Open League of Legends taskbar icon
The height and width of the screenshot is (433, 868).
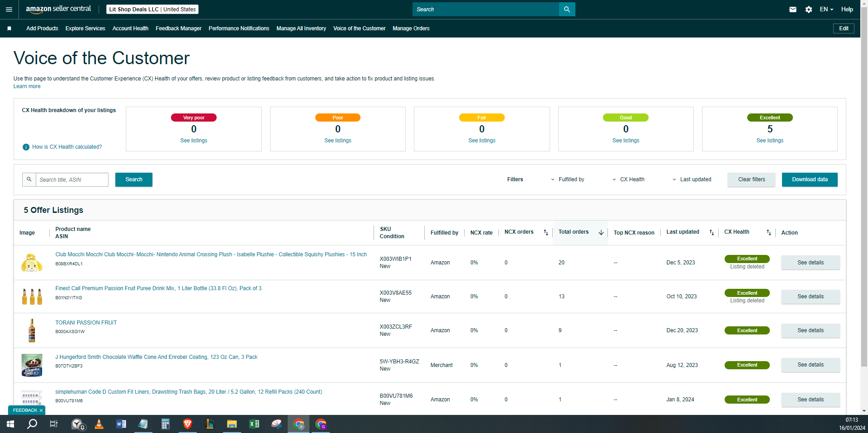coord(209,424)
